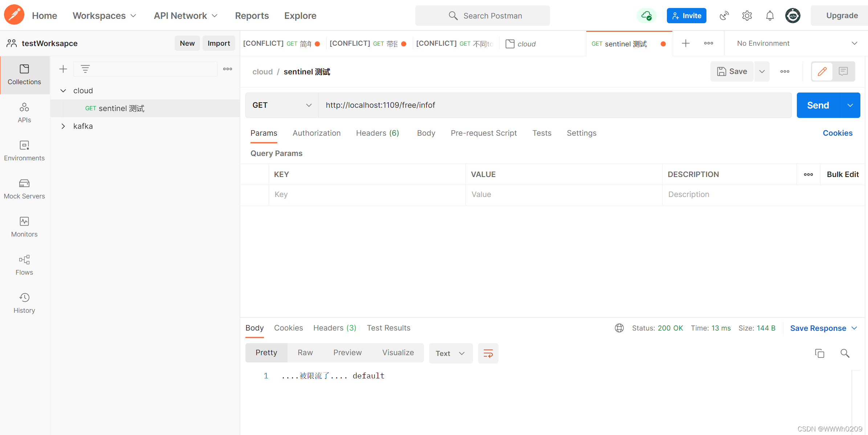Toggle word wrap in response
Viewport: 868px width, 435px height.
click(488, 353)
